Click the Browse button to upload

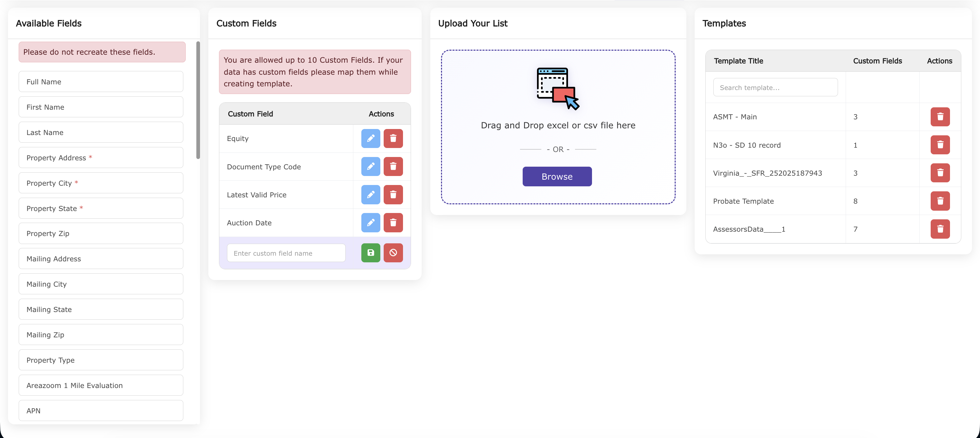(557, 176)
